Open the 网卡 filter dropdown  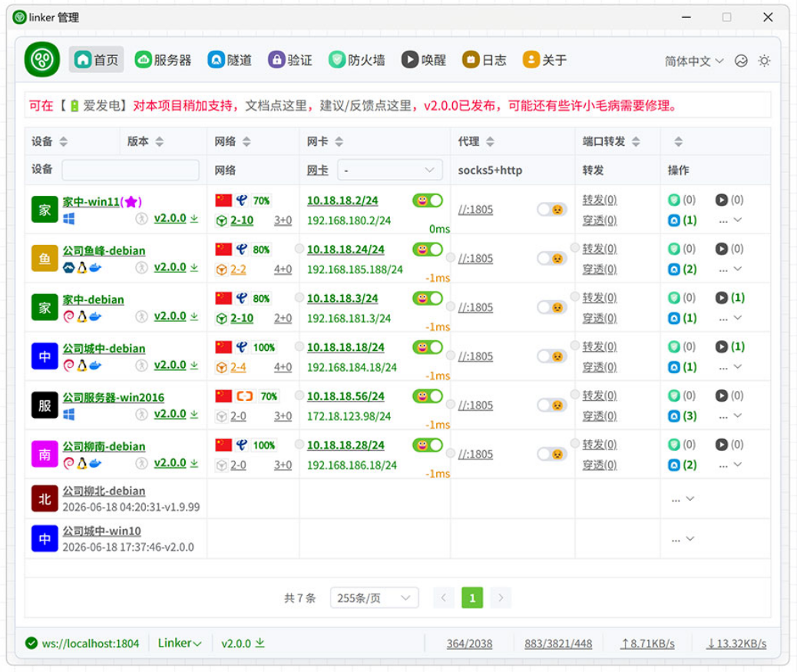coord(390,170)
